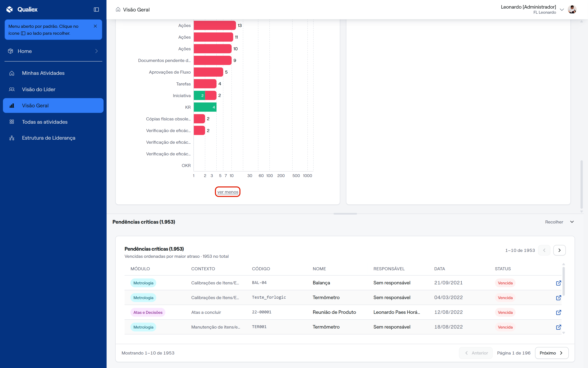Click the Próximo pagination button
This screenshot has height=368, width=588.
pyautogui.click(x=551, y=353)
